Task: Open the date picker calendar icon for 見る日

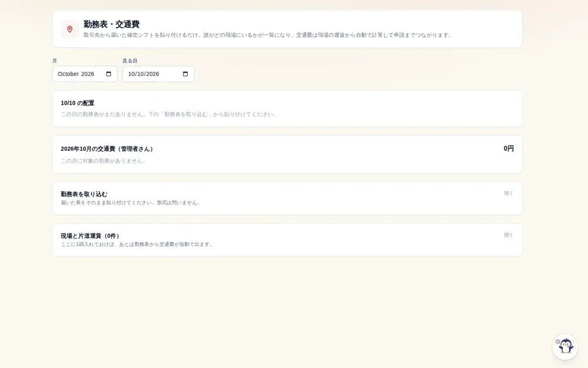Action: pos(185,74)
